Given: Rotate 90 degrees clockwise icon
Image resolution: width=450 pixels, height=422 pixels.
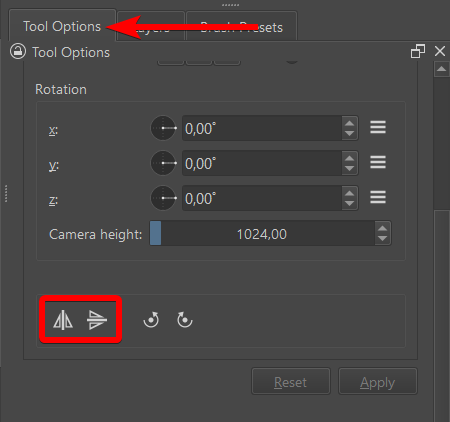Looking at the screenshot, I should click(x=185, y=320).
